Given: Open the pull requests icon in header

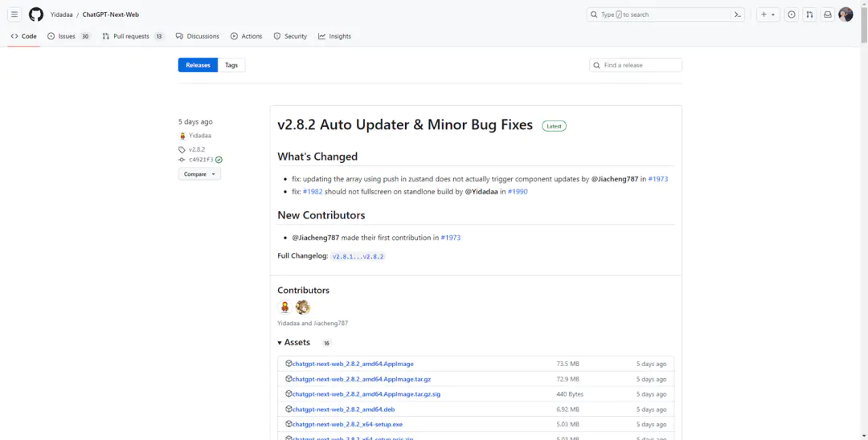Looking at the screenshot, I should tap(809, 14).
